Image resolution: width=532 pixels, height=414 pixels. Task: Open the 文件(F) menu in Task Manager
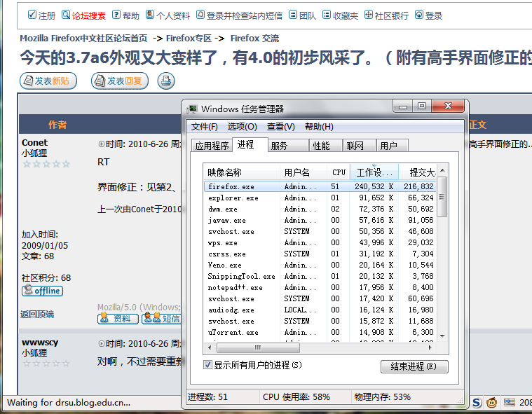point(204,127)
